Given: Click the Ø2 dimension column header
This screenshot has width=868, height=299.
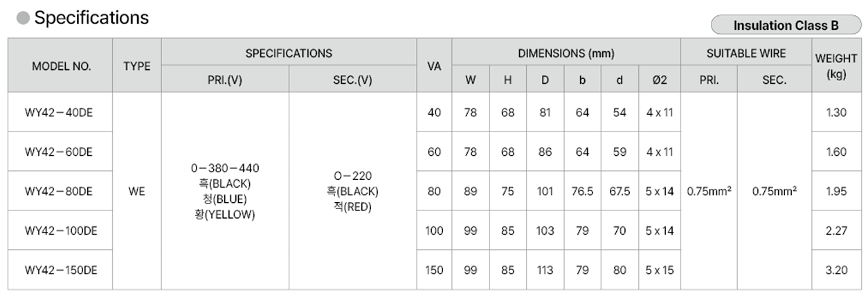Looking at the screenshot, I should tap(659, 80).
